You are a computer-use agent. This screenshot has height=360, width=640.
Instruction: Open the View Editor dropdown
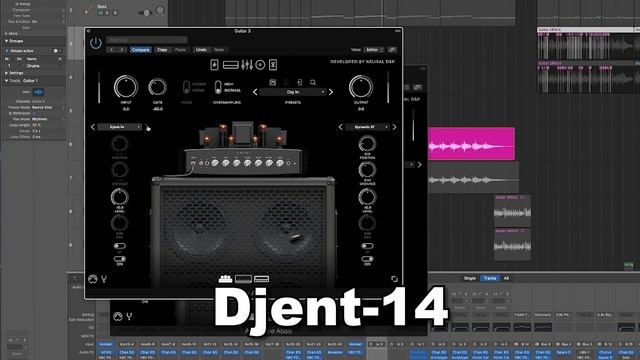coord(373,50)
